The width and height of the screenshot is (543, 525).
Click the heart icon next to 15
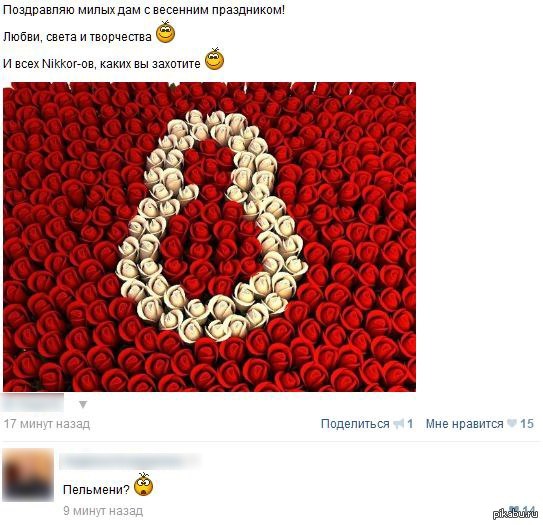512,424
